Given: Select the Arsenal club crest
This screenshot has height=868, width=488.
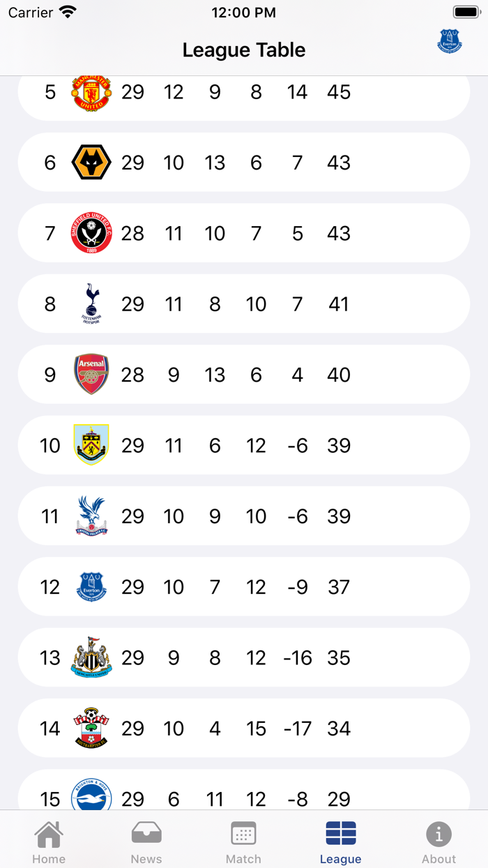Looking at the screenshot, I should pyautogui.click(x=91, y=375).
